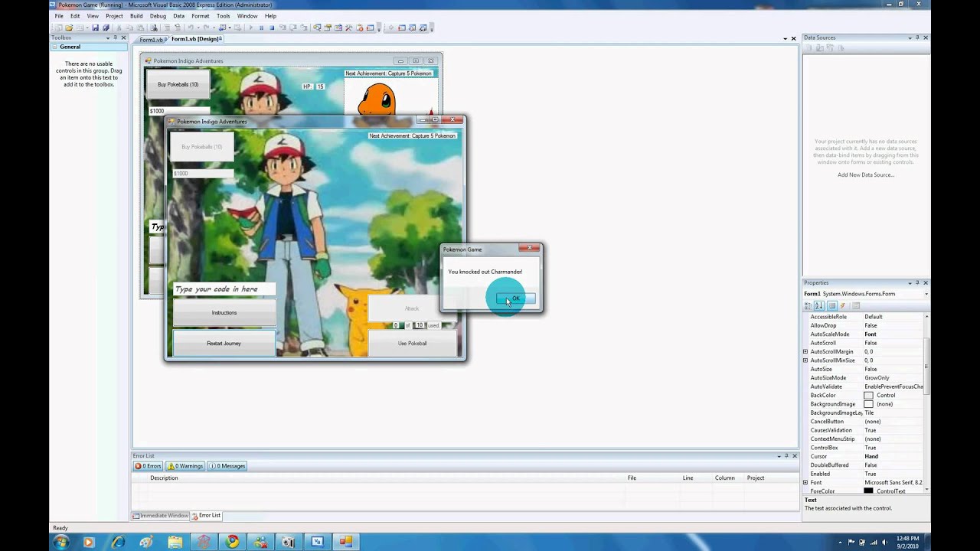Toggle the 0 Warnings filter
Viewport: 980px width, 551px height.
[185, 466]
